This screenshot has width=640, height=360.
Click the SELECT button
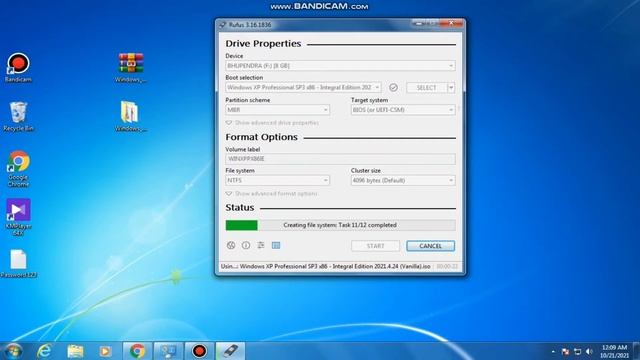(427, 87)
